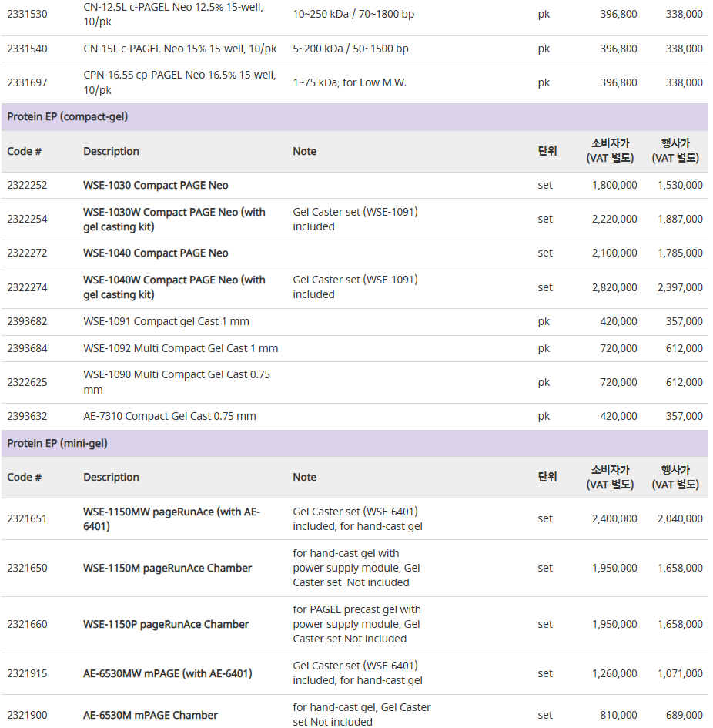Select AE-7310 Compact Gel Cast 0.75 mm row
This screenshot has width=713, height=728.
355,416
